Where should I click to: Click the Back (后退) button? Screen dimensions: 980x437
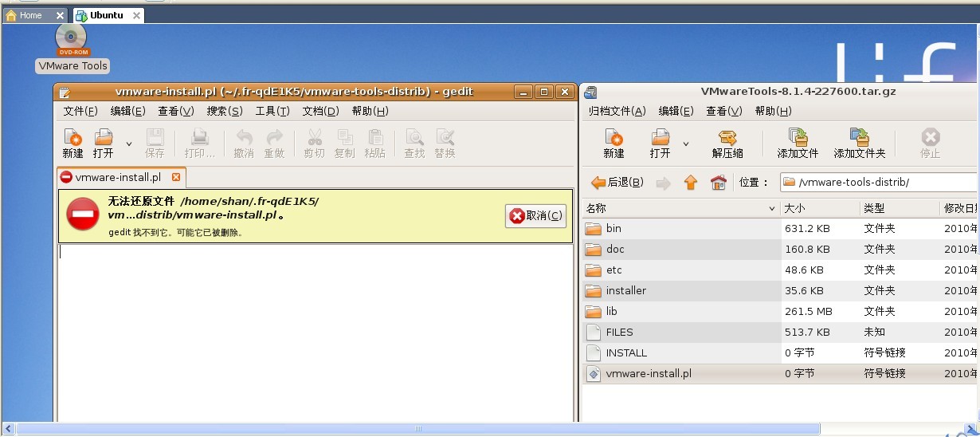pos(617,183)
